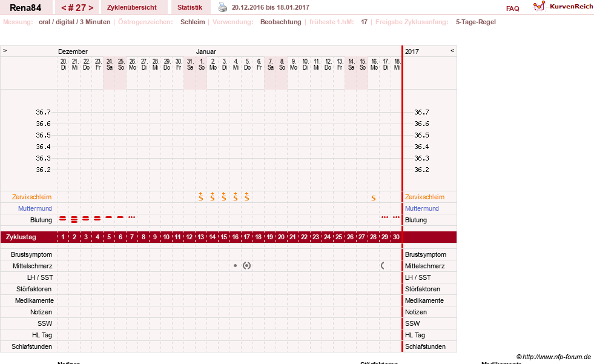The image size is (594, 364).
Task: Click the right Zervixschleim label
Action: click(424, 197)
